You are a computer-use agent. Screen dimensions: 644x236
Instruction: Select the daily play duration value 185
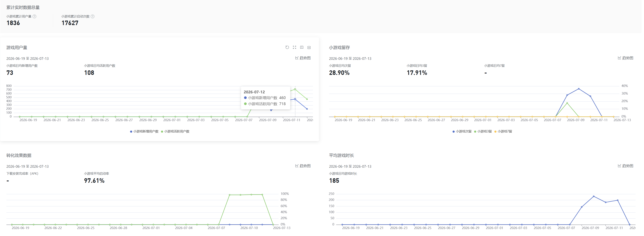(x=334, y=181)
